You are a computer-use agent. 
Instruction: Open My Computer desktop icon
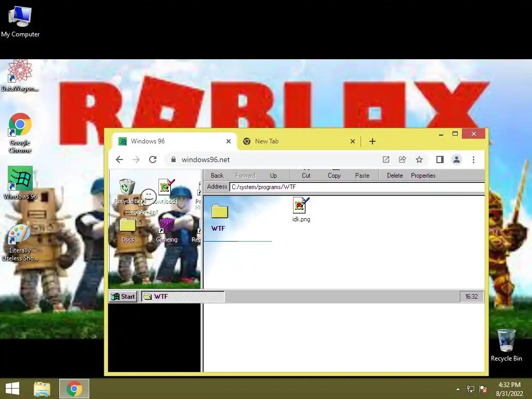pos(20,22)
